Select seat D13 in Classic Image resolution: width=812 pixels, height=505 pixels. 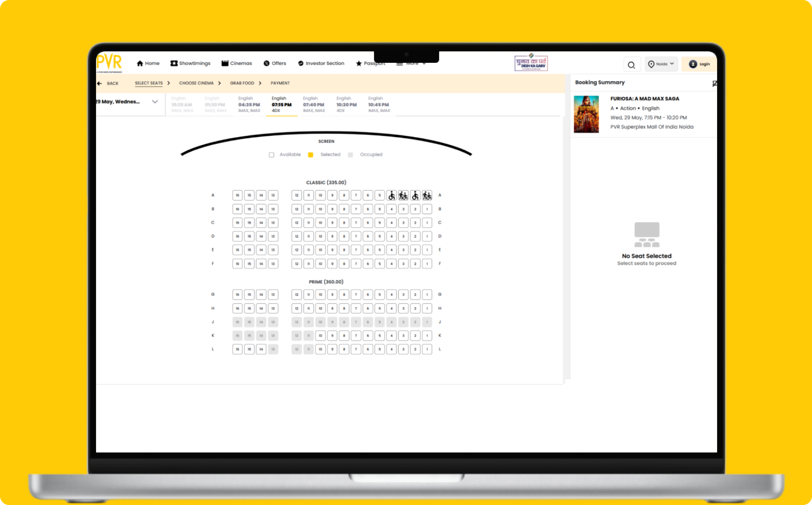pos(273,237)
